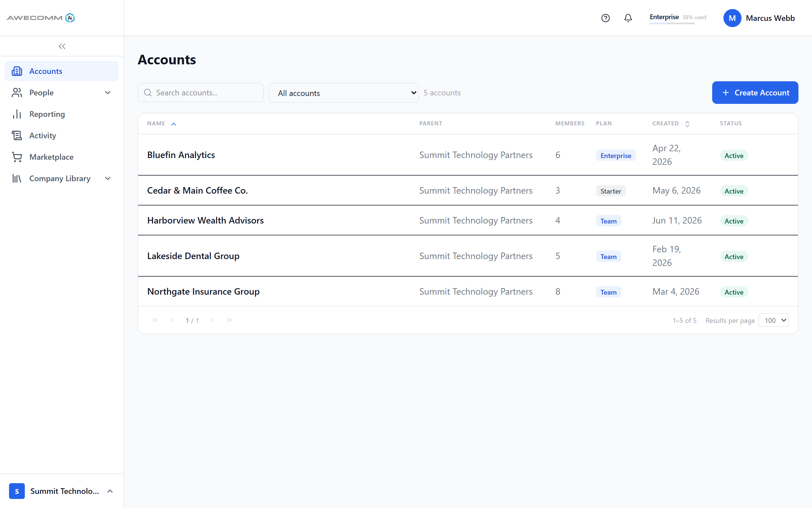Screen dimensions: 812x508
Task: Open the Activity page
Action: pos(62,135)
